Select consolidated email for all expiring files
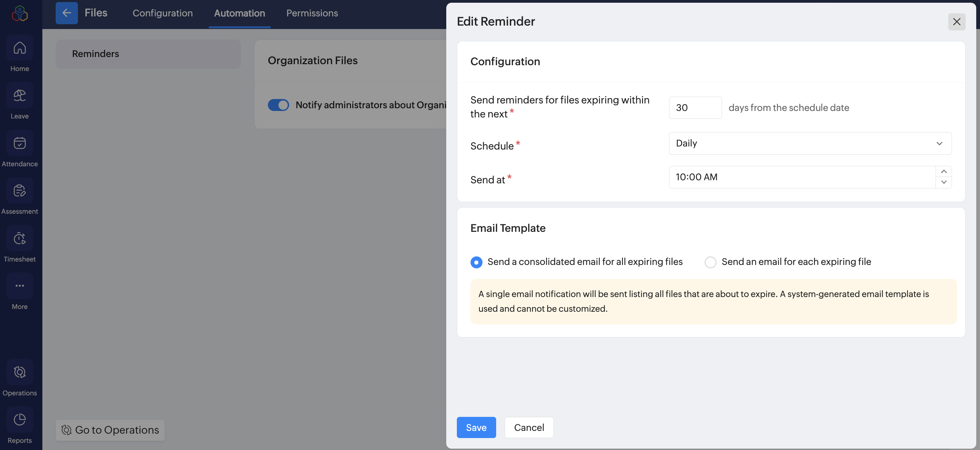Viewport: 980px width, 450px height. (x=476, y=262)
